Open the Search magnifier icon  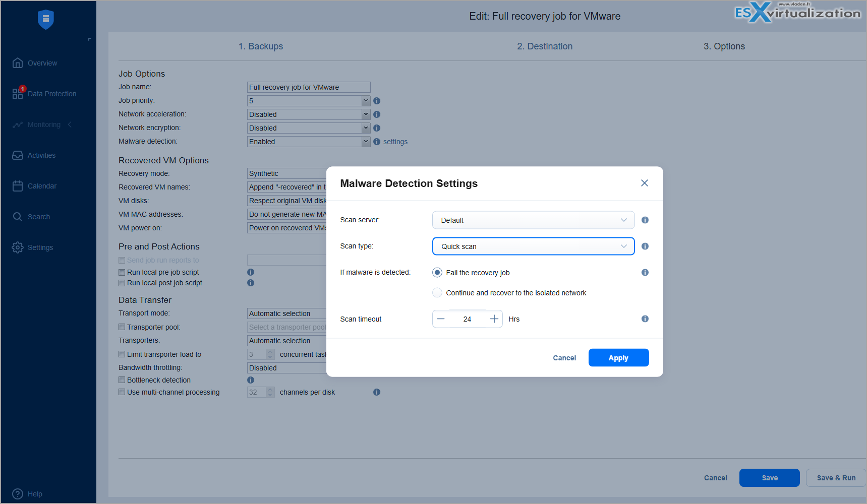click(18, 217)
